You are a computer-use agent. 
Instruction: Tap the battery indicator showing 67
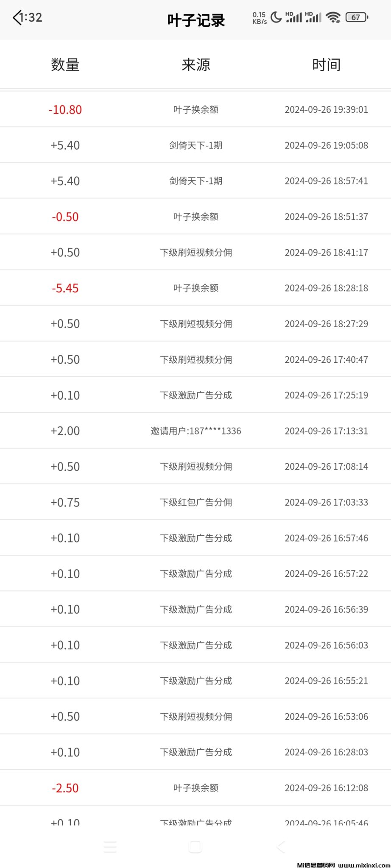pos(357,17)
